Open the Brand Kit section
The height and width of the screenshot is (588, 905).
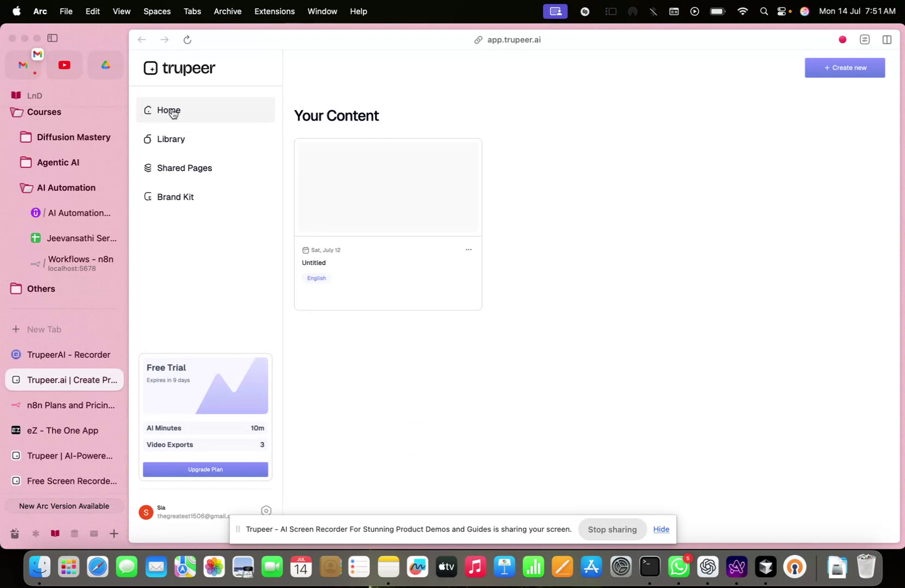point(175,197)
